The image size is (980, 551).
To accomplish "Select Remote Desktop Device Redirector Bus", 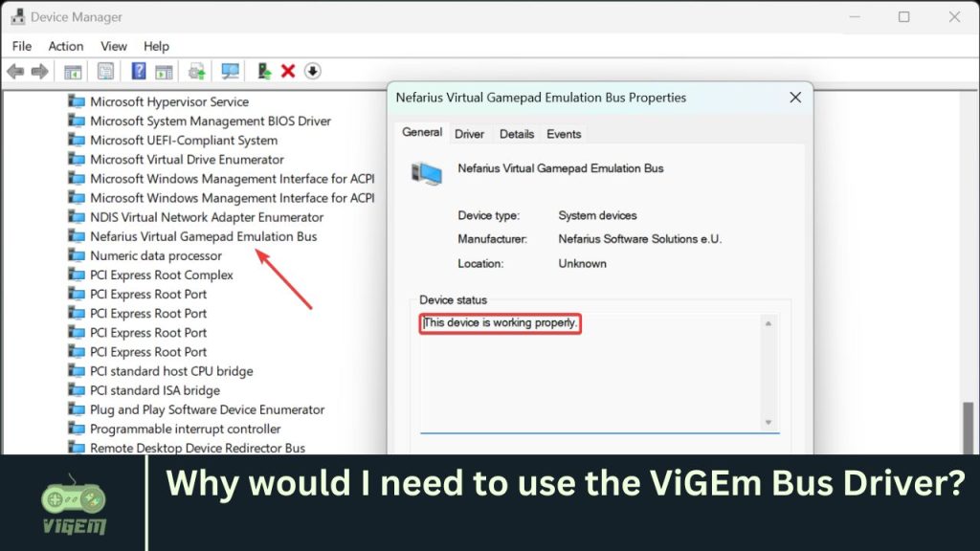I will click(x=197, y=448).
